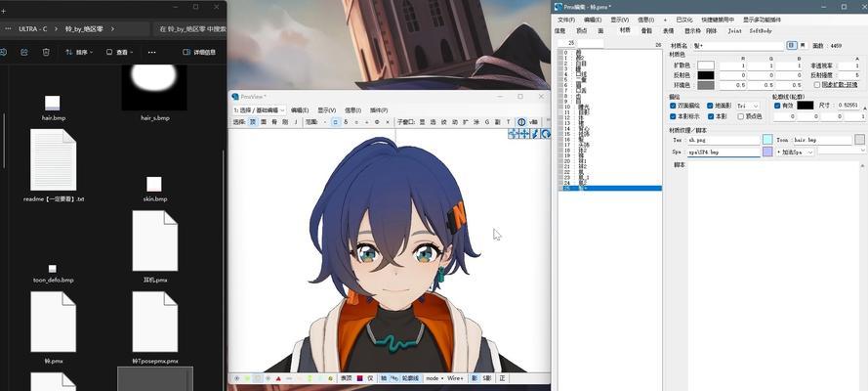868x391 pixels.
Task: Toggle the 地面影 checkbox
Action: (x=710, y=106)
